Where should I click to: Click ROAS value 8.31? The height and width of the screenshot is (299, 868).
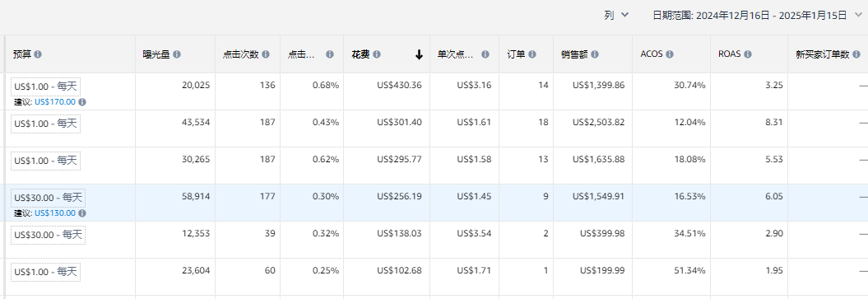(774, 123)
